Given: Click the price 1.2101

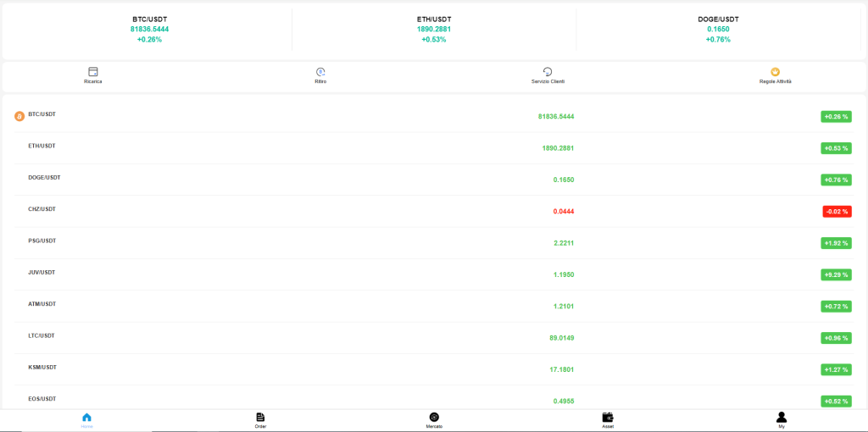Looking at the screenshot, I should click(x=564, y=306).
